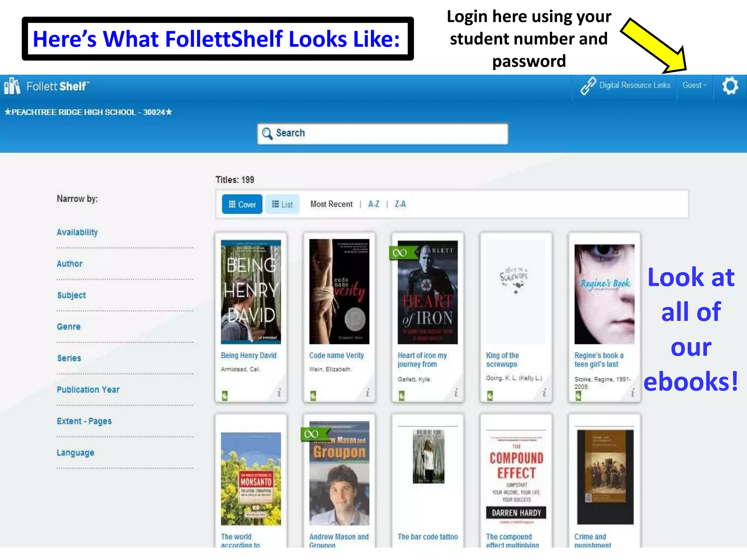Open info icon on Being Henry David card

[279, 393]
